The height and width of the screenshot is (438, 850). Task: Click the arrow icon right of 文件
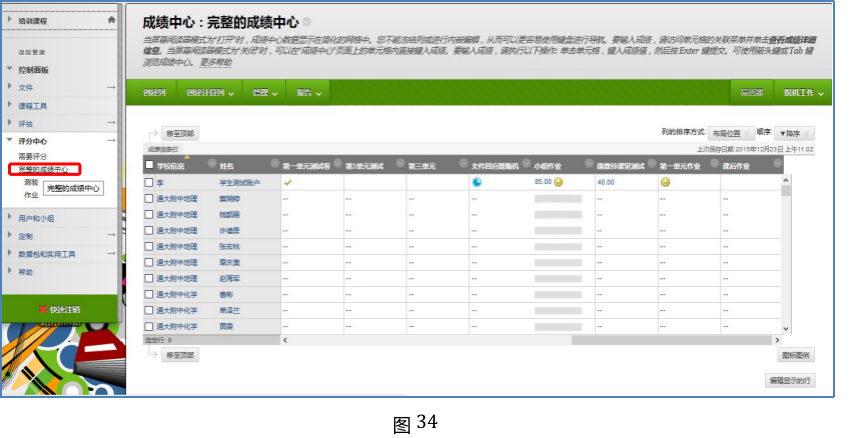[111, 87]
